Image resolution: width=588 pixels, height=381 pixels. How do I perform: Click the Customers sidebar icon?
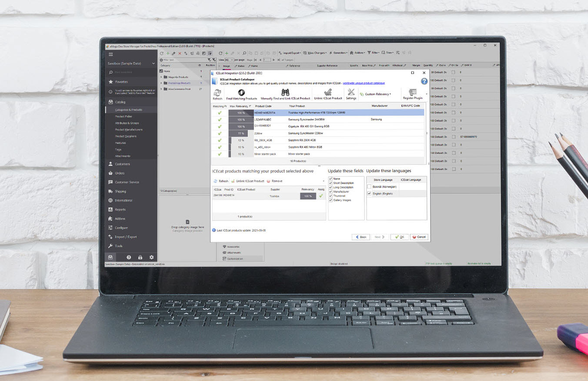(111, 164)
